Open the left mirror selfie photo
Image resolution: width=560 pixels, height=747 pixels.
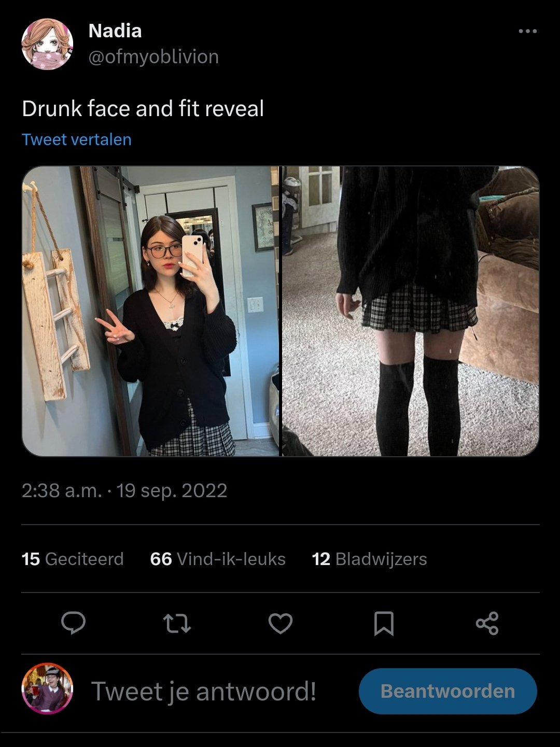click(x=150, y=311)
